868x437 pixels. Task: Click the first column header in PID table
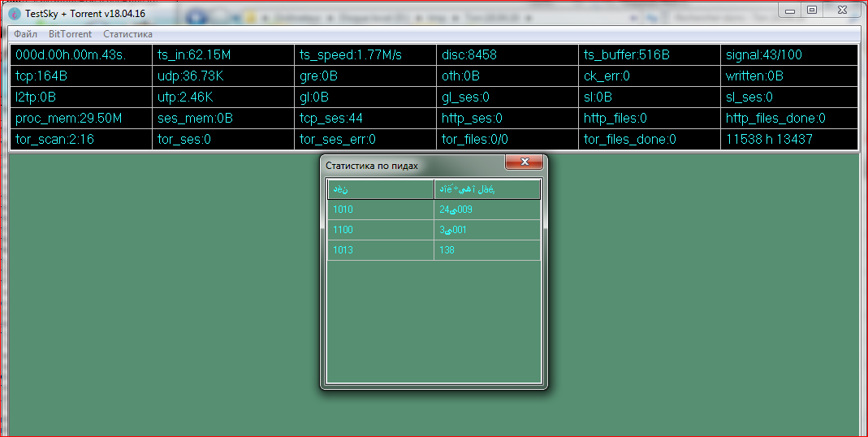click(x=381, y=189)
